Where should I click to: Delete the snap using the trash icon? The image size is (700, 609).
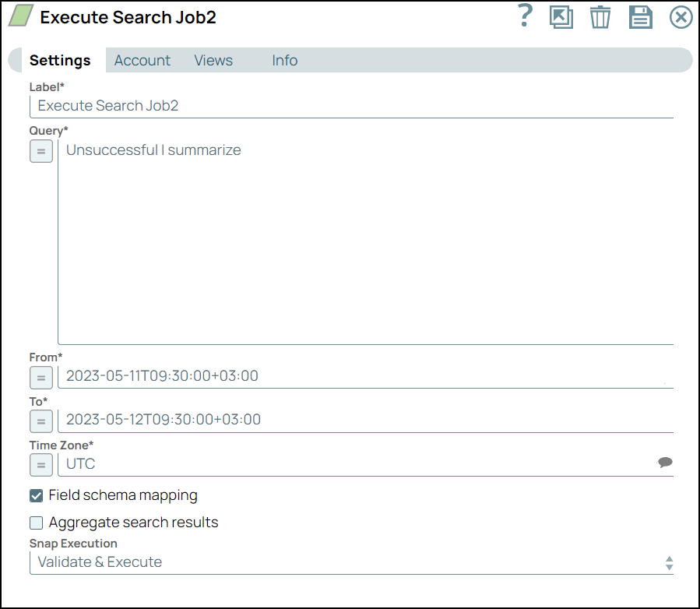point(600,17)
